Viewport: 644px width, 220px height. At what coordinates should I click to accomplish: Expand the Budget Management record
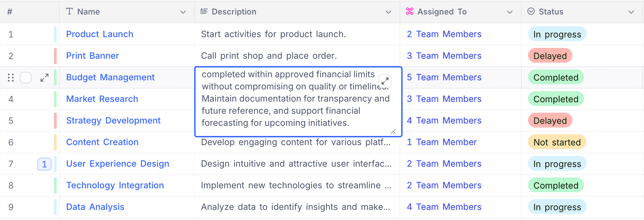[44, 78]
